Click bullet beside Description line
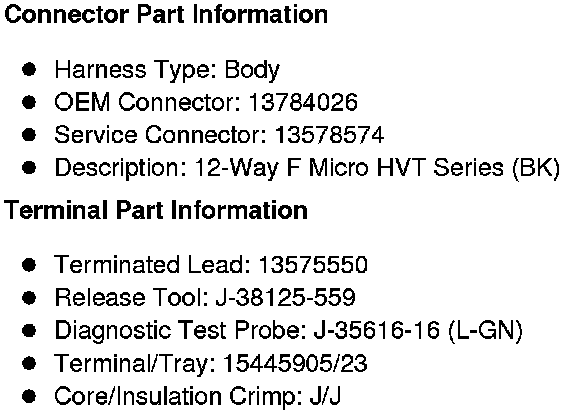Screen dimensions: 576x416 tap(29, 168)
